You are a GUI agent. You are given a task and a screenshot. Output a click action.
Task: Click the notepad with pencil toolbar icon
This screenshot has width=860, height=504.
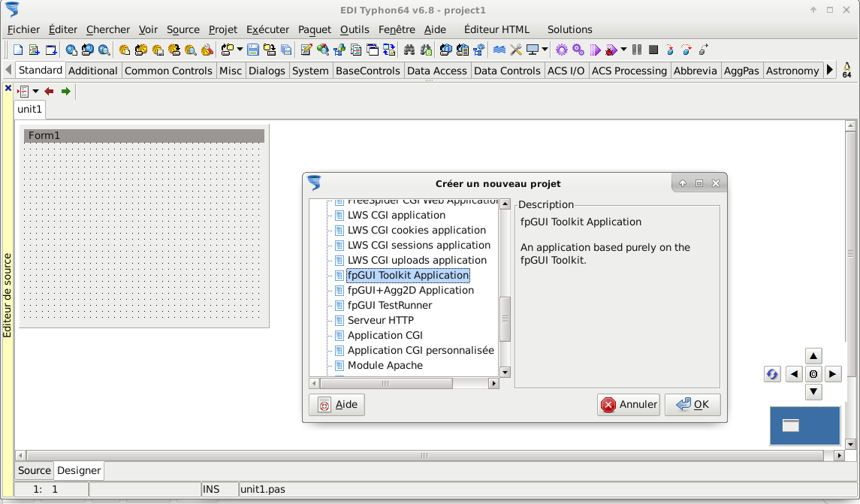(x=306, y=50)
